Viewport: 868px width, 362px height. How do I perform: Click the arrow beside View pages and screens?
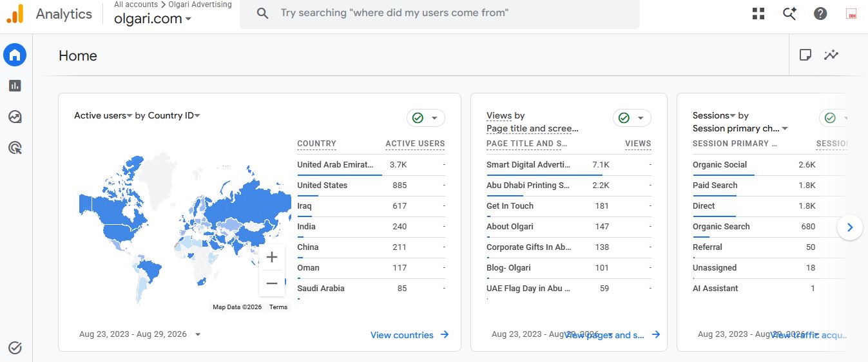click(x=656, y=335)
